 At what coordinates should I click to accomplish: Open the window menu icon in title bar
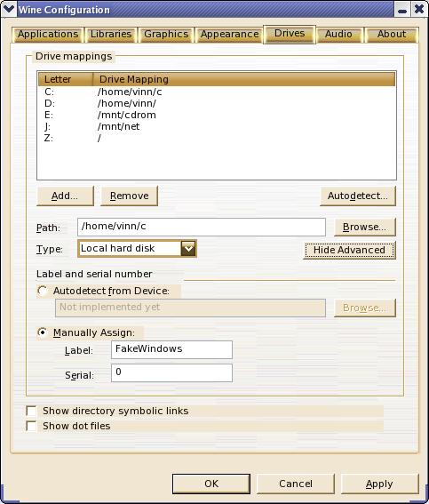pos(8,9)
